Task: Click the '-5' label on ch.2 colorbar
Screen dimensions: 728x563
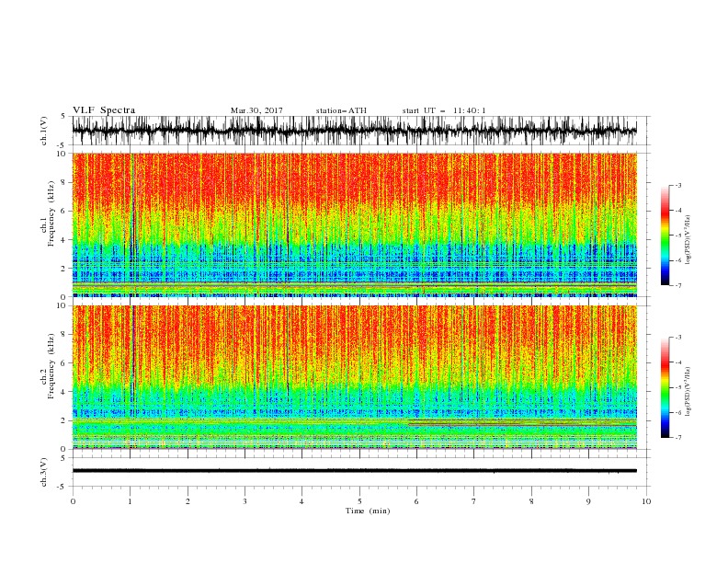Action: coord(678,387)
